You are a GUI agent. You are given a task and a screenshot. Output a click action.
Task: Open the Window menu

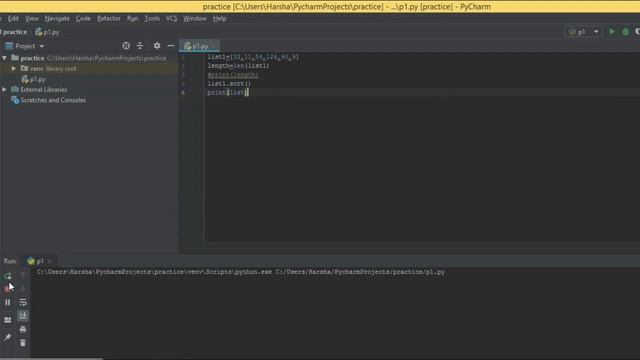click(x=195, y=18)
